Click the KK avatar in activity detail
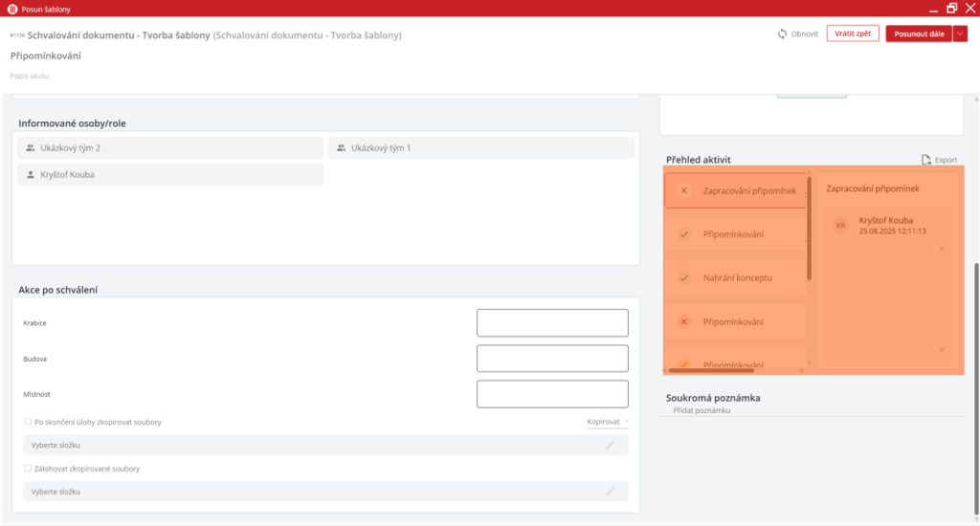 tap(840, 226)
